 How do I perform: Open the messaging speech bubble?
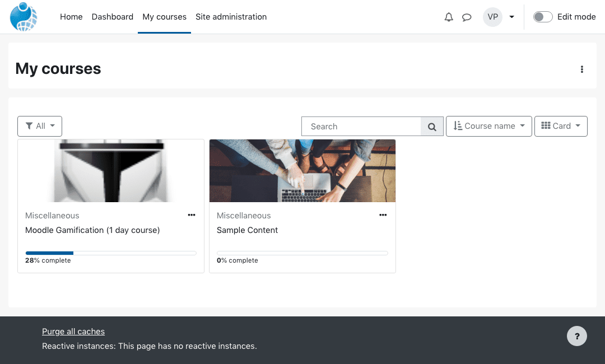pyautogui.click(x=467, y=17)
